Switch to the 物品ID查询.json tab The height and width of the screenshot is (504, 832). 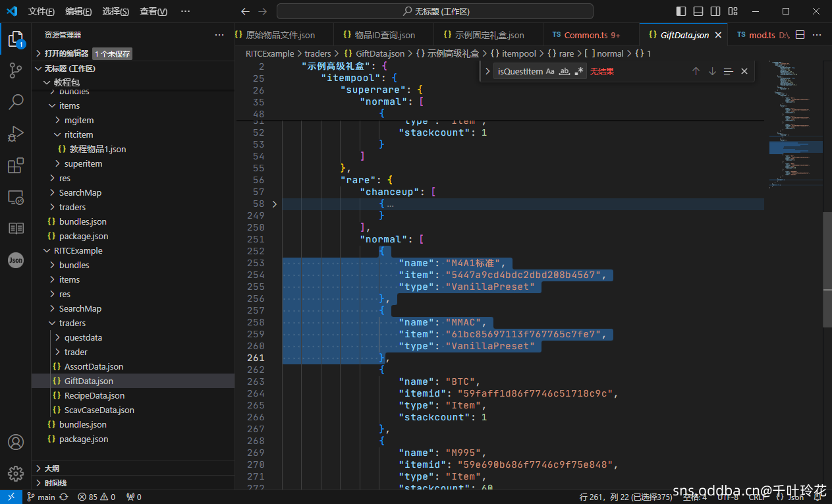[385, 35]
